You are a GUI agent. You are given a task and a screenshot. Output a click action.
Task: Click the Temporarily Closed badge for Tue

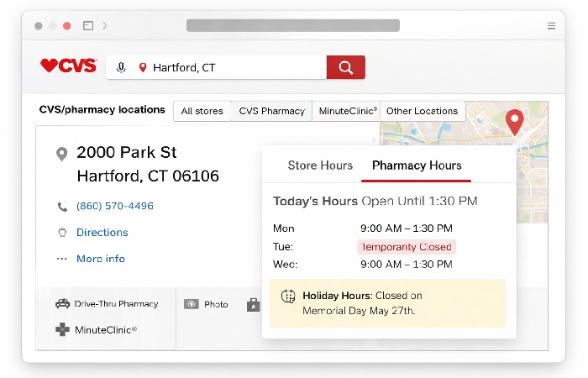pyautogui.click(x=407, y=247)
